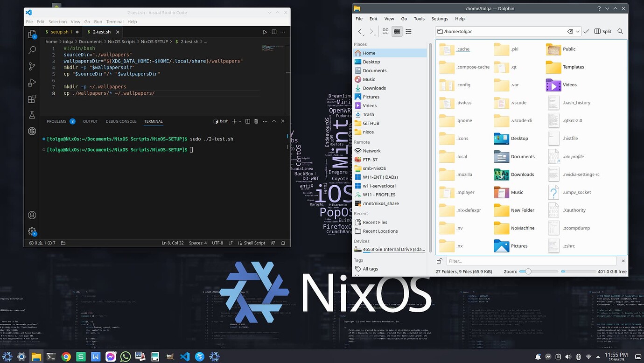Open the Dolphin location bar history dropdown
Screen dimensions: 644x363
(578, 31)
